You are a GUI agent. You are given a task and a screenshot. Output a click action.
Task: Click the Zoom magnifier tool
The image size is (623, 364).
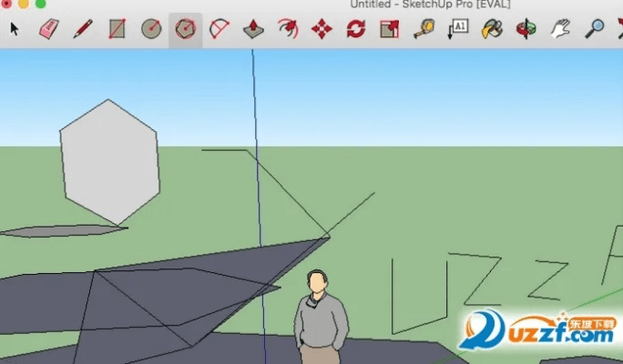(594, 29)
